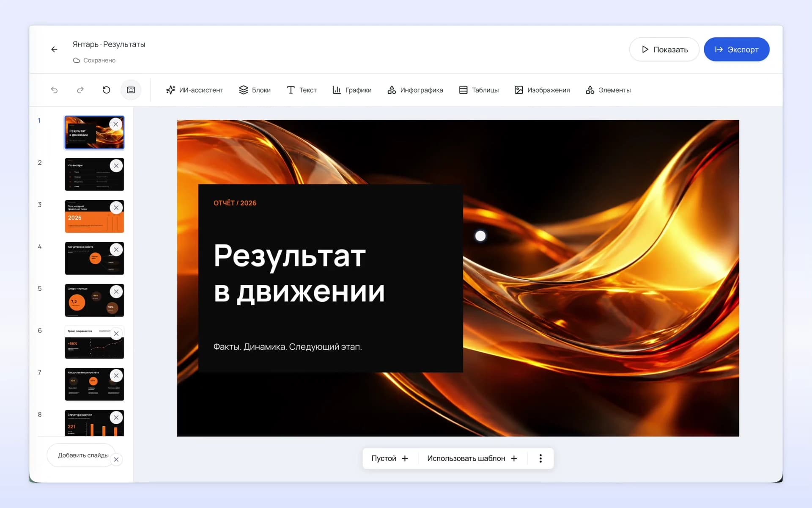Open the Блоки menu
Screen dimensions: 812x508
click(x=255, y=90)
